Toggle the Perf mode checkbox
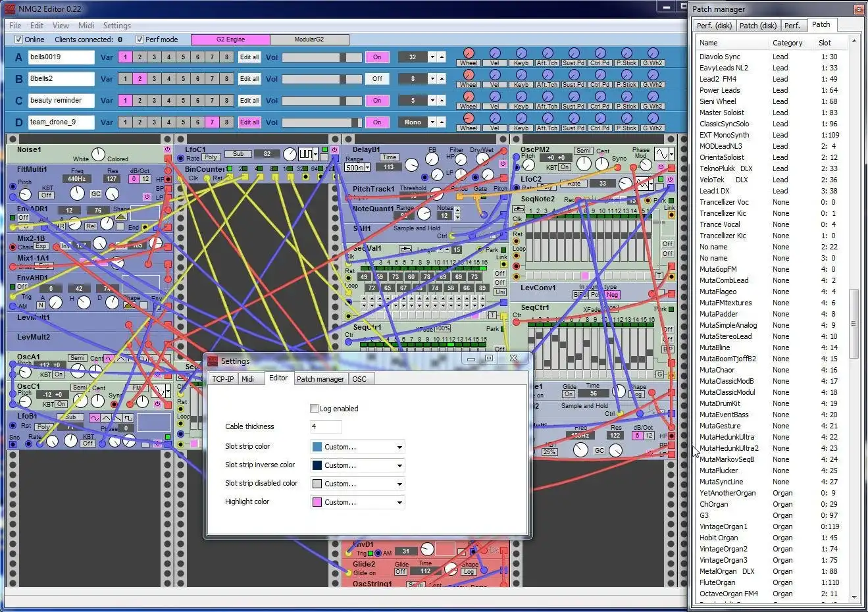 pyautogui.click(x=140, y=39)
